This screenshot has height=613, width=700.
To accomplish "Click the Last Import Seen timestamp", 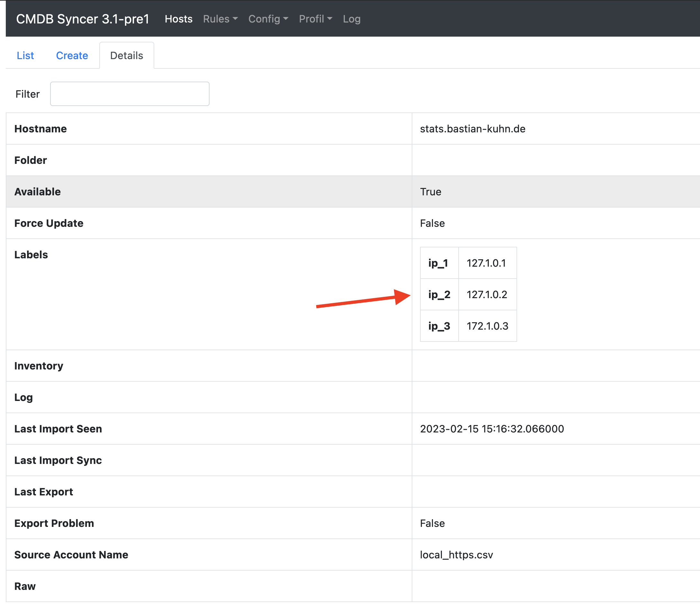I will click(492, 429).
